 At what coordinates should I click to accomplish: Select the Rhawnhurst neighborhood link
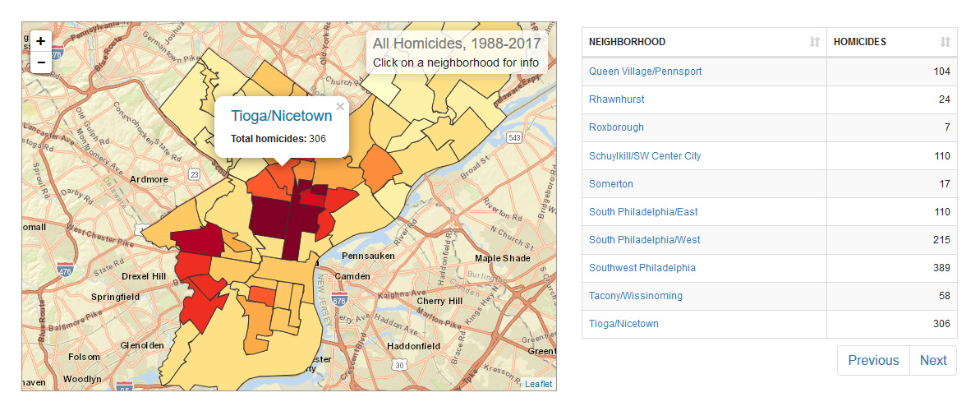point(616,99)
